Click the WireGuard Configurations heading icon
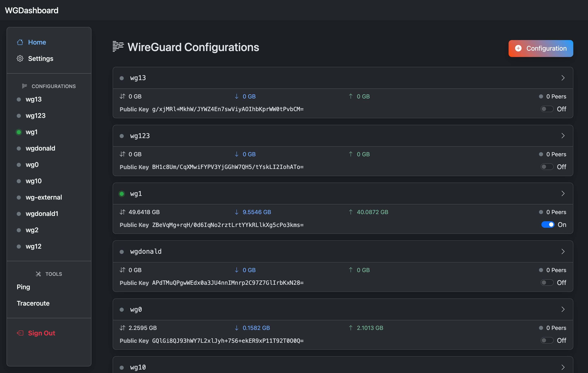Viewport: 588px width, 373px height. [118, 47]
